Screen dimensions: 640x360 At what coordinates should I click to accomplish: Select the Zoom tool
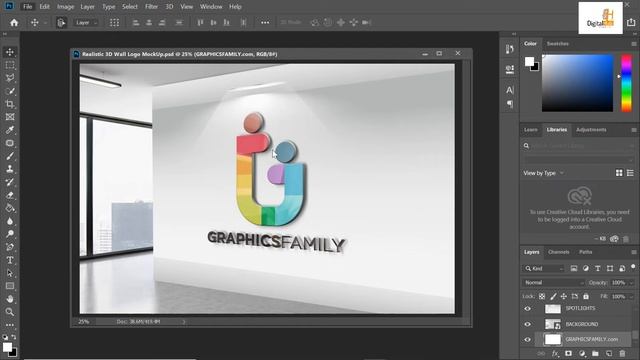10,312
